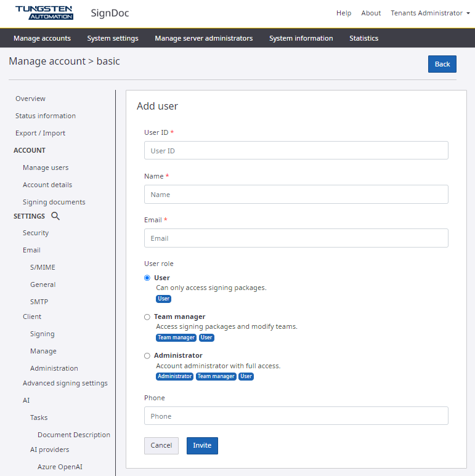Open the Statistics tab
This screenshot has width=475, height=476.
click(x=363, y=38)
